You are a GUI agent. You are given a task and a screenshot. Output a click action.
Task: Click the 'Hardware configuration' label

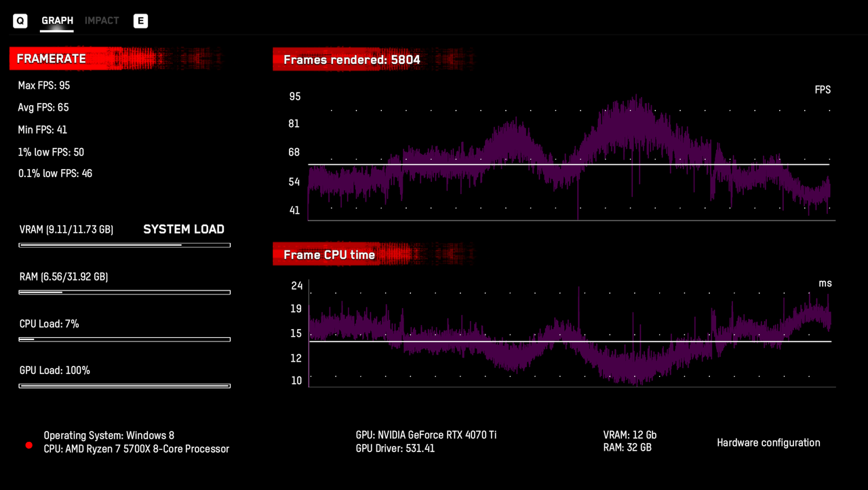coord(768,442)
